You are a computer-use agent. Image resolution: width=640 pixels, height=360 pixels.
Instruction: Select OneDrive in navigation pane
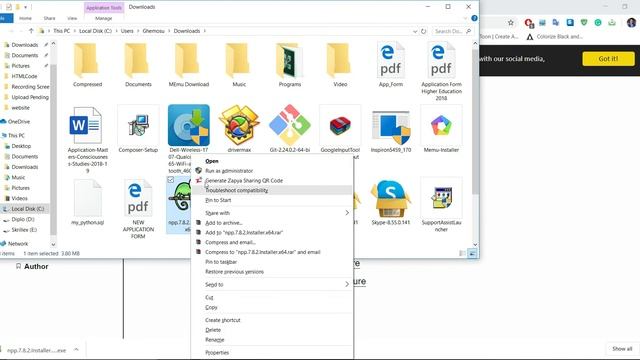[x=19, y=122]
